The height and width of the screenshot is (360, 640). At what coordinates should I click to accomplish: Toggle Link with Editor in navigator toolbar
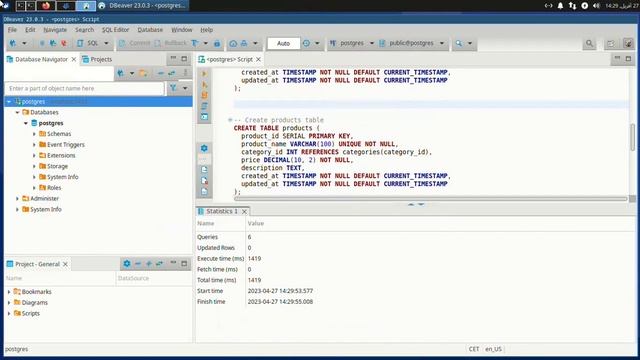click(172, 73)
